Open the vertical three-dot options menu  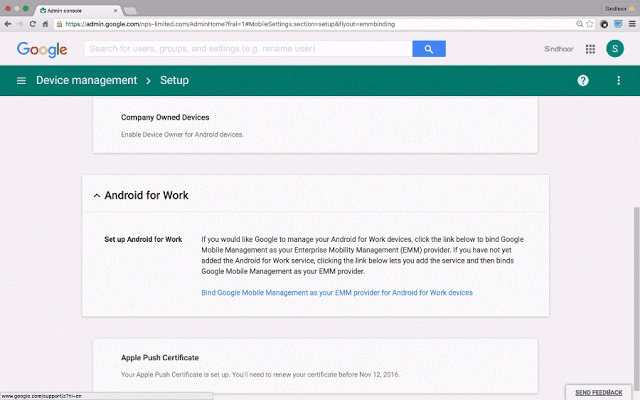click(x=618, y=80)
